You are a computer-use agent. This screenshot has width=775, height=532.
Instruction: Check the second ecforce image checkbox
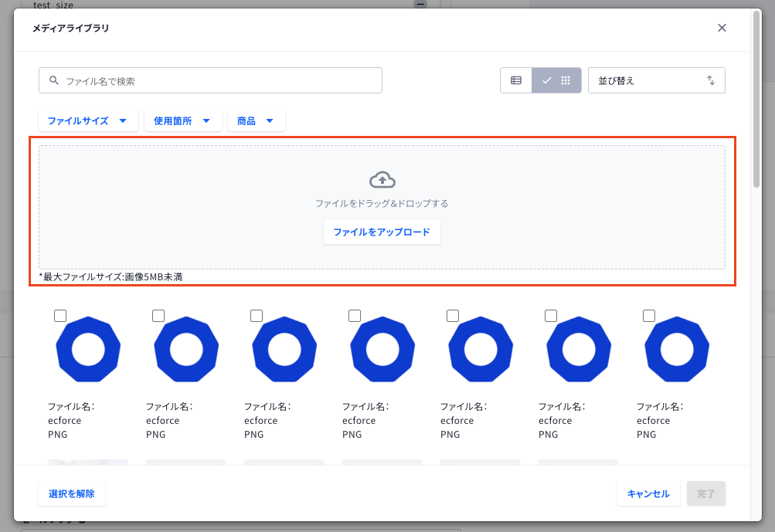point(158,316)
